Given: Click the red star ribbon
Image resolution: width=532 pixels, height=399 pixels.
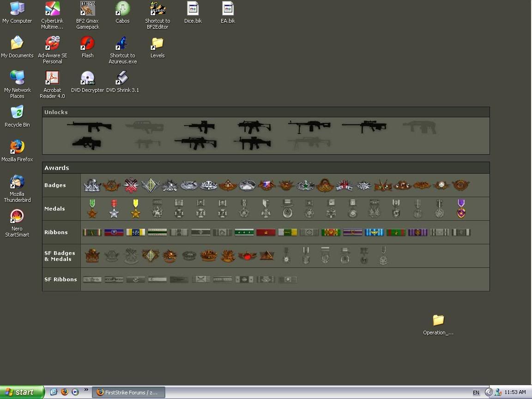Looking at the screenshot, I should [x=266, y=232].
